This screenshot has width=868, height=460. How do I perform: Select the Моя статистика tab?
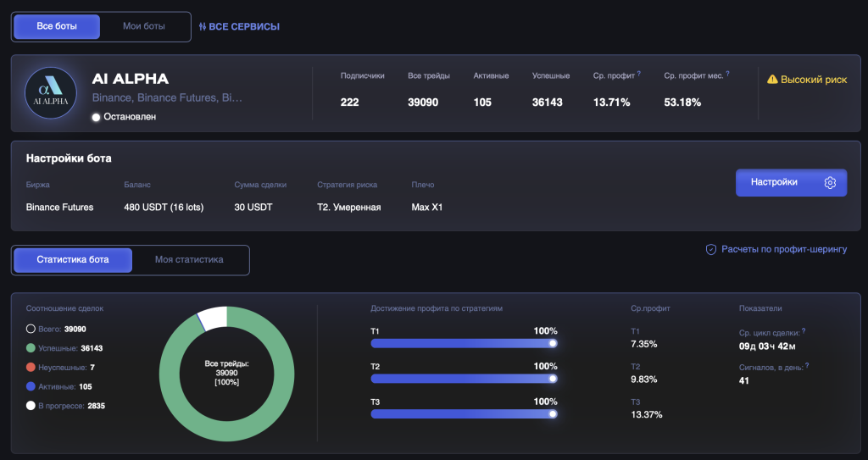(189, 259)
